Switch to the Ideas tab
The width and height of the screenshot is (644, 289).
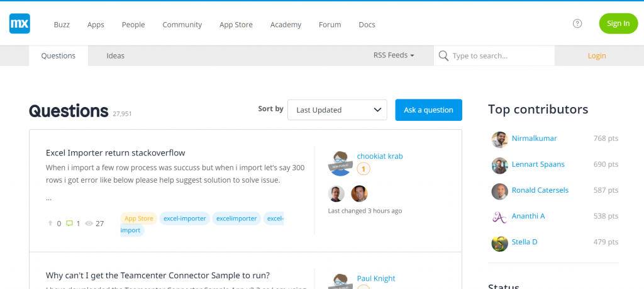115,55
